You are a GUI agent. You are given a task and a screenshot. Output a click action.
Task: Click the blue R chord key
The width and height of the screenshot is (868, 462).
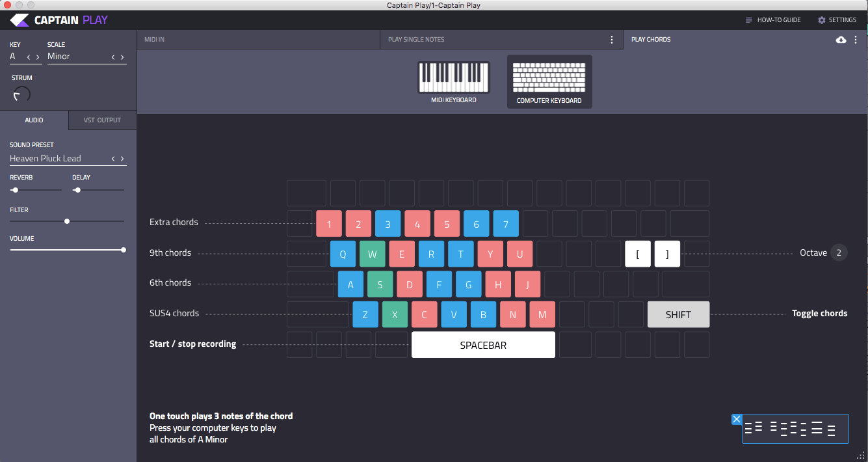(x=431, y=254)
